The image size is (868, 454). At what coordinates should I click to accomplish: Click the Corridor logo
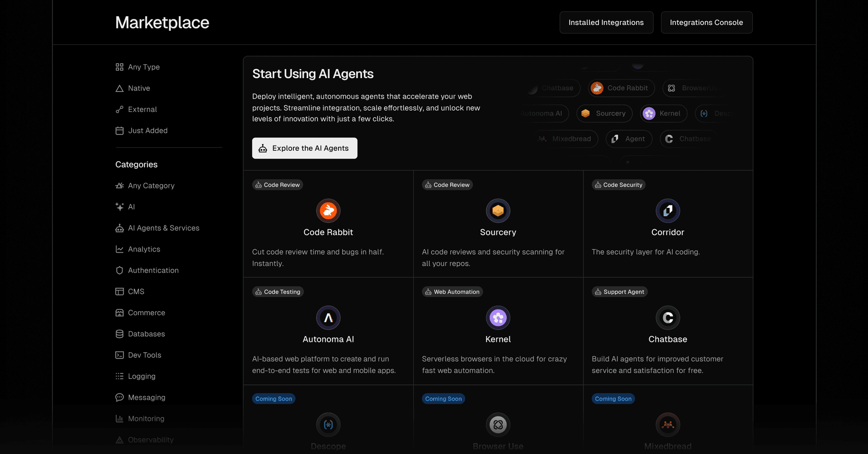click(x=668, y=211)
